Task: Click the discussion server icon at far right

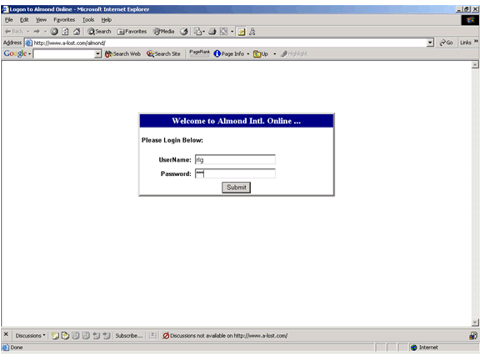Action: 473,336
